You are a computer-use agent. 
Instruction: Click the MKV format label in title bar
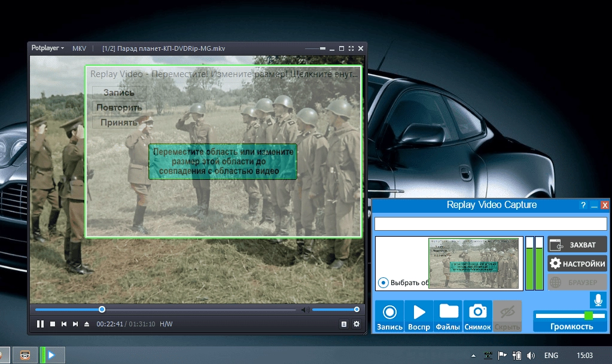click(79, 48)
